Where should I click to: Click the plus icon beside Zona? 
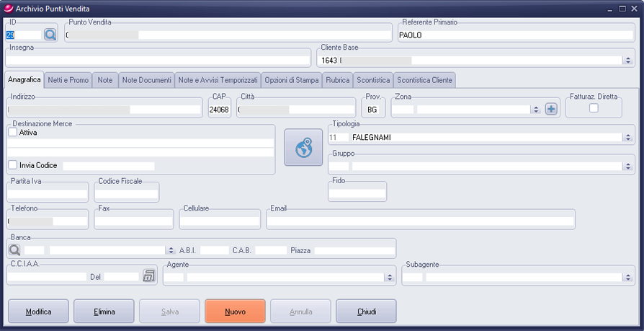point(552,109)
